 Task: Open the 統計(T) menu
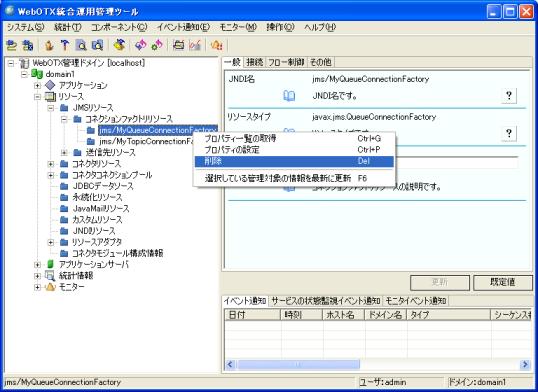click(68, 27)
